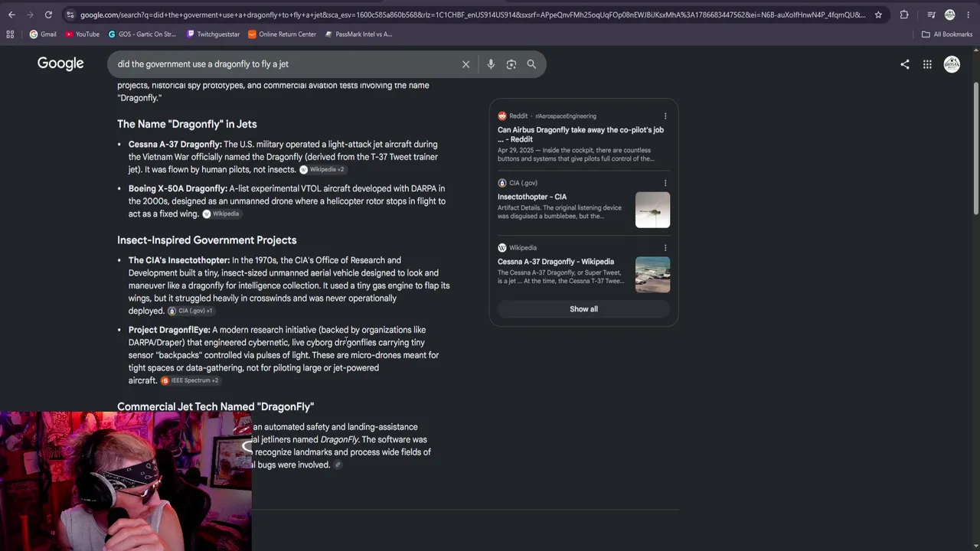Open 'Cessna A-37 Dragonfly - Wikipedia' result
This screenshot has height=551, width=980.
click(x=556, y=262)
